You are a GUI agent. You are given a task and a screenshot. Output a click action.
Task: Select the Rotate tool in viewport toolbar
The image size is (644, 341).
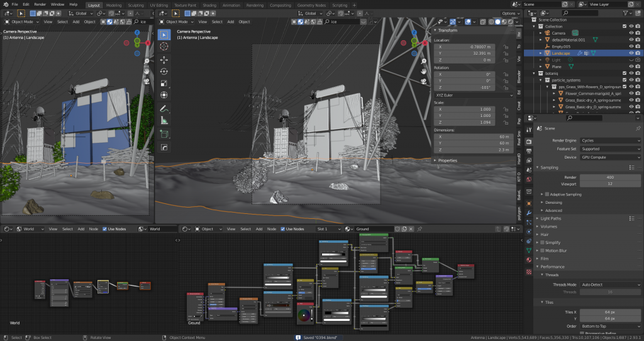pos(164,72)
